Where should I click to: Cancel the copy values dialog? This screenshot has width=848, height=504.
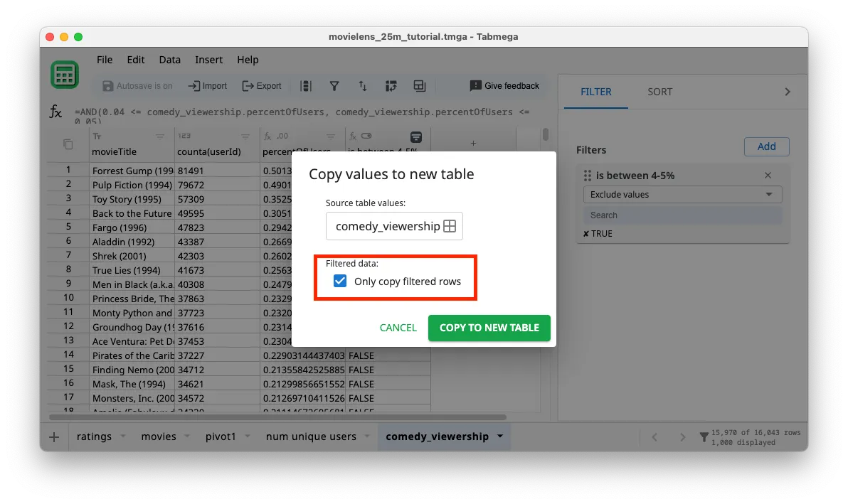click(x=398, y=328)
